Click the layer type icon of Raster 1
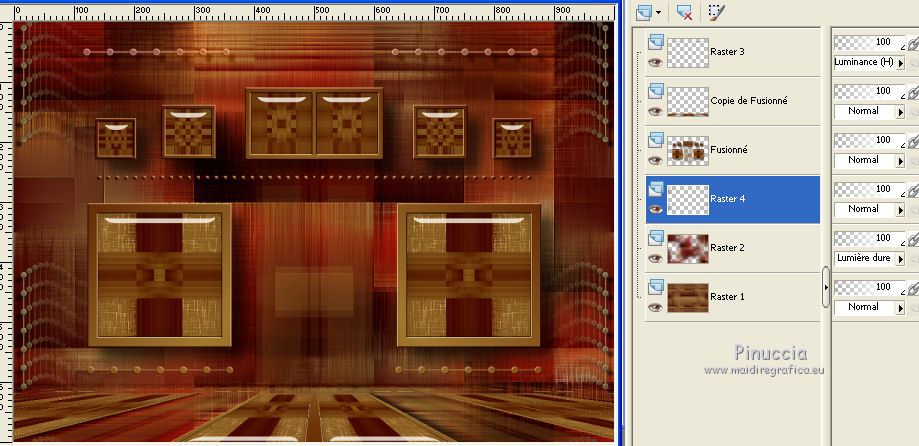919x446 pixels. coord(656,287)
